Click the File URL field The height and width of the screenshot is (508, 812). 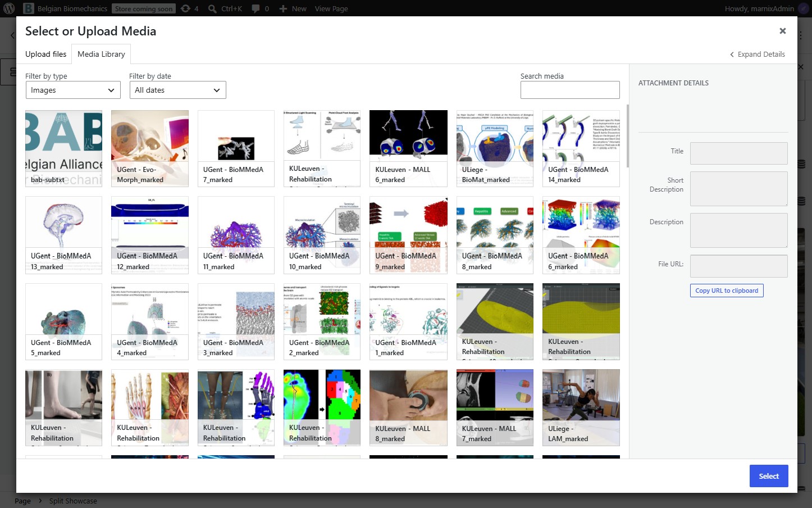pyautogui.click(x=738, y=266)
